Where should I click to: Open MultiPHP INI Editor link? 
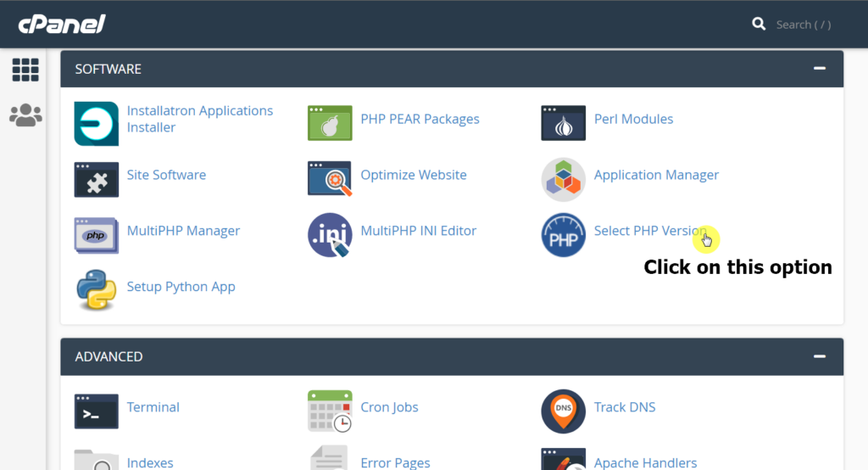[418, 231]
